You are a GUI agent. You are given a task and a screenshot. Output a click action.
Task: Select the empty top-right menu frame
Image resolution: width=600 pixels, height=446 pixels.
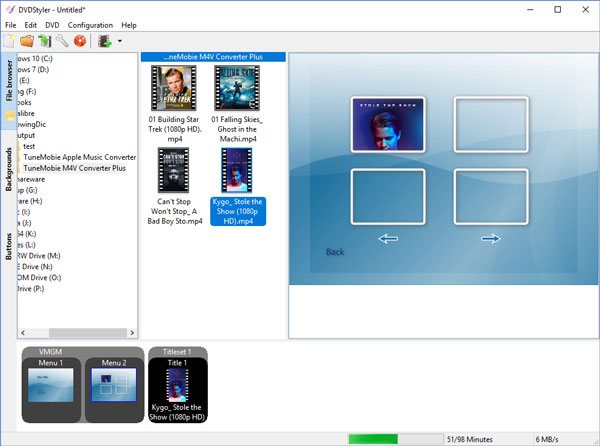[491, 124]
